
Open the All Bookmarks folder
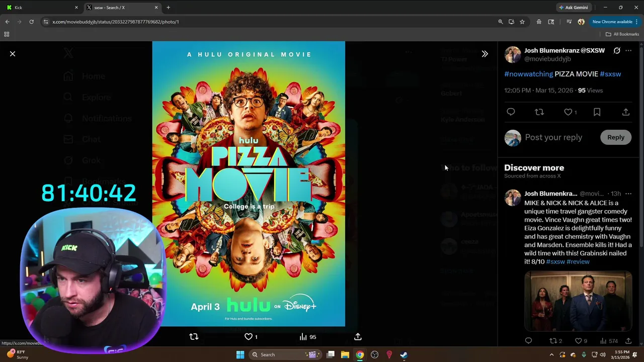(x=622, y=34)
